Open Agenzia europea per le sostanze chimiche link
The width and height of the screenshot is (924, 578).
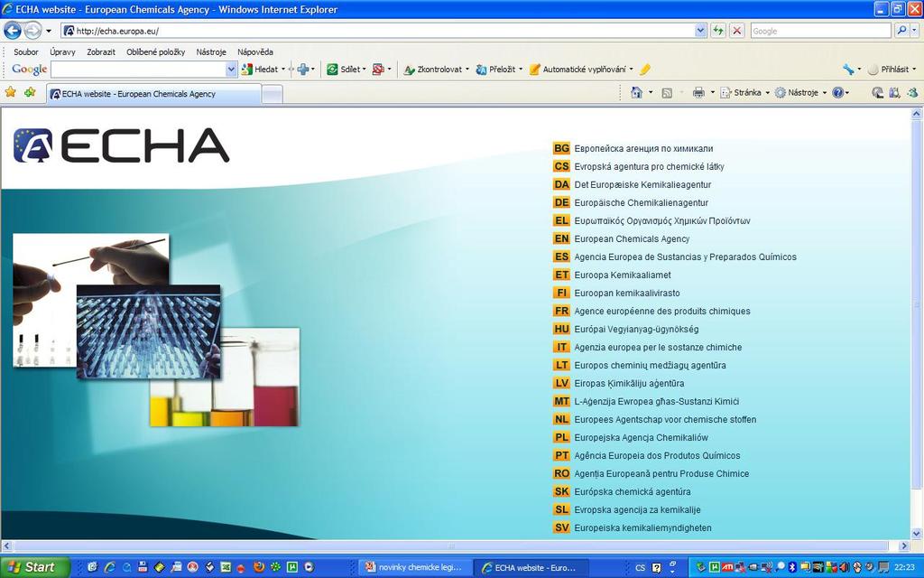click(x=658, y=348)
